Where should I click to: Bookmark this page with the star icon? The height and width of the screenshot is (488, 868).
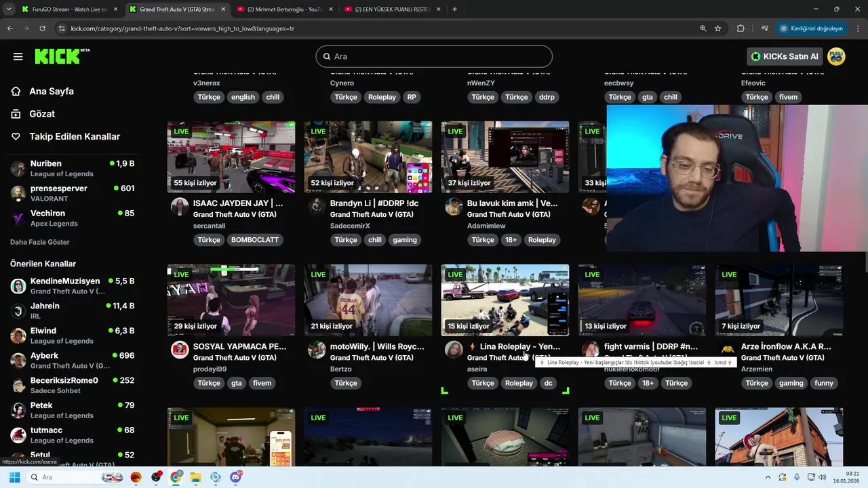pyautogui.click(x=718, y=28)
